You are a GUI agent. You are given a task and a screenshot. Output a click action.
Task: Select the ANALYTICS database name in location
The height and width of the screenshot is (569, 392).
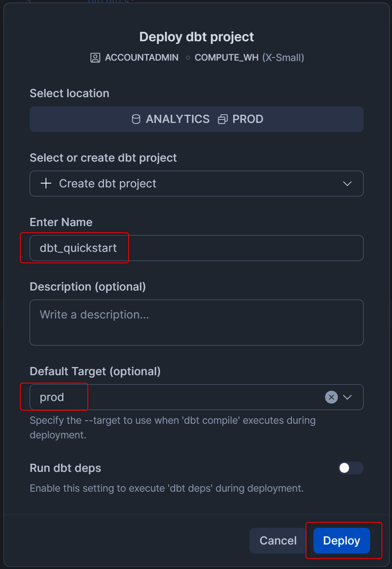pos(178,119)
